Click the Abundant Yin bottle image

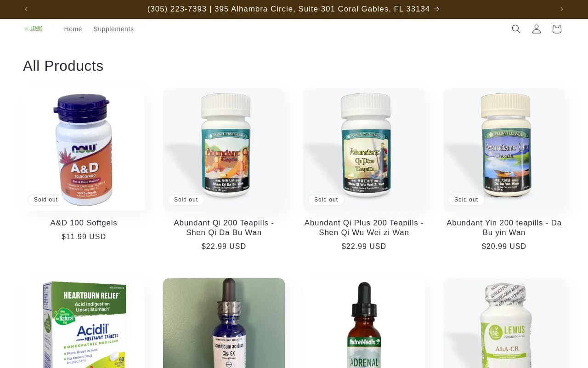coord(504,149)
